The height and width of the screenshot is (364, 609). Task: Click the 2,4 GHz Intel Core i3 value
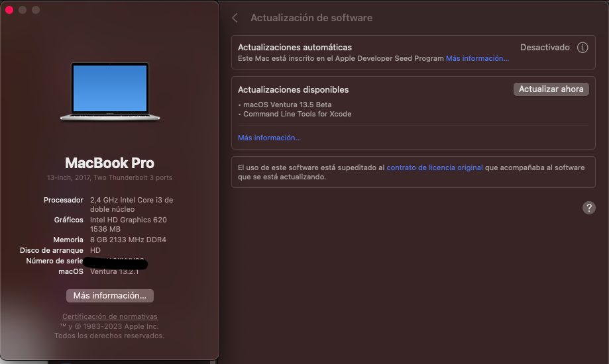pos(132,205)
